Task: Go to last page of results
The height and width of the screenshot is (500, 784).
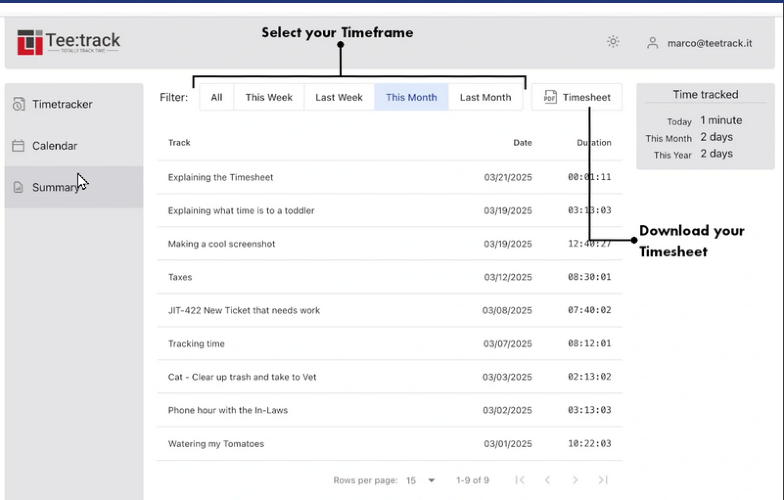Action: pyautogui.click(x=603, y=480)
